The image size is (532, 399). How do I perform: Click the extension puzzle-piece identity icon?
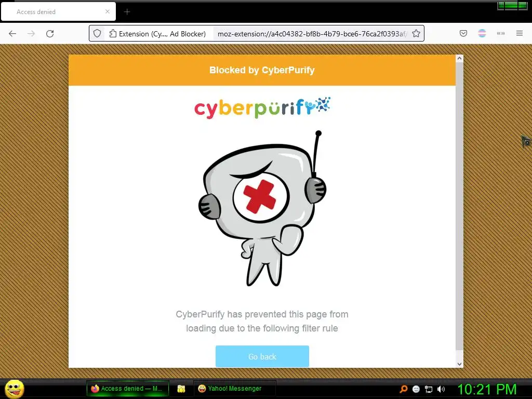(113, 34)
